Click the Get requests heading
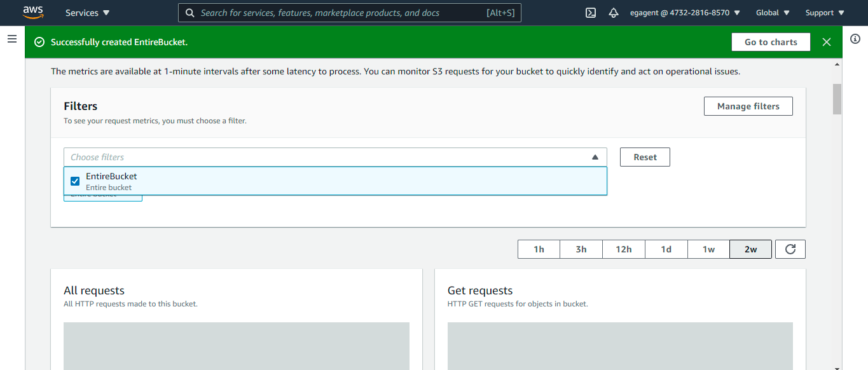Image resolution: width=868 pixels, height=370 pixels. 480,291
